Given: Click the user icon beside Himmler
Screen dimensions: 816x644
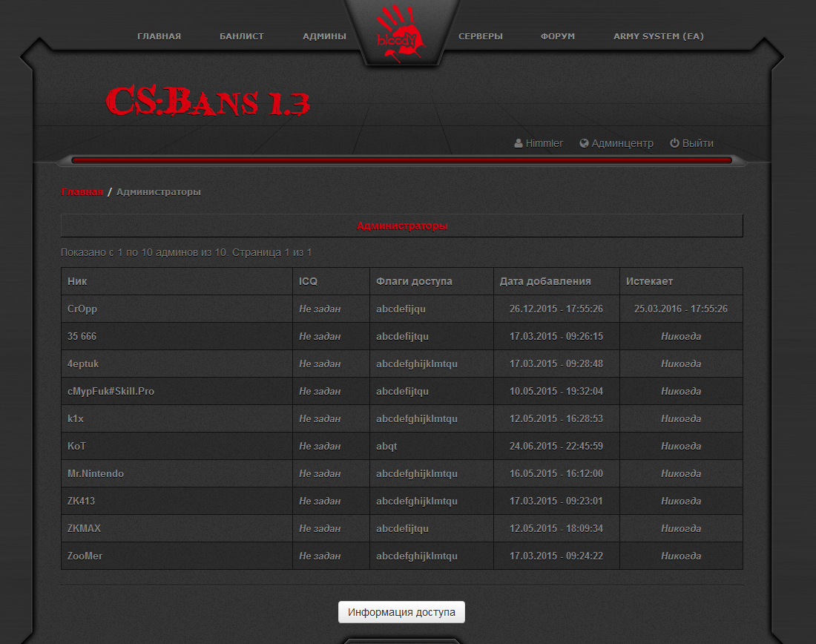Looking at the screenshot, I should (x=519, y=143).
